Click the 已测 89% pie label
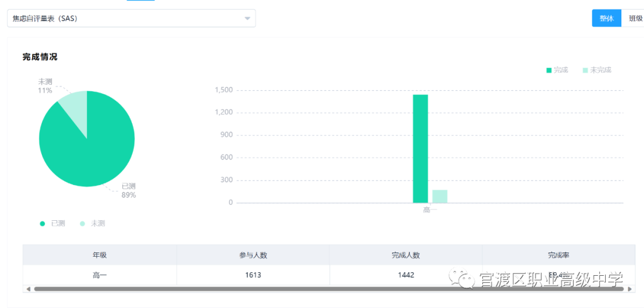Image resolution: width=644 pixels, height=308 pixels. click(129, 190)
